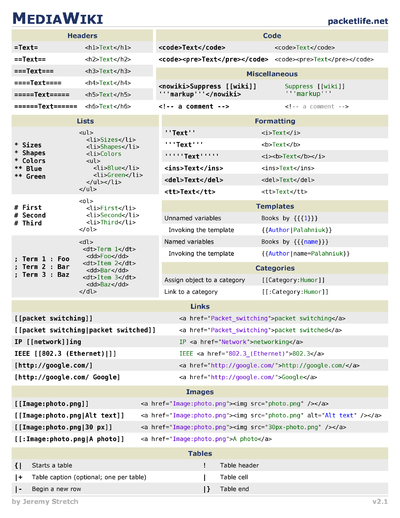Click the '''Text''' bold syntax
Viewport: 400px width, 518px height.
184,145
